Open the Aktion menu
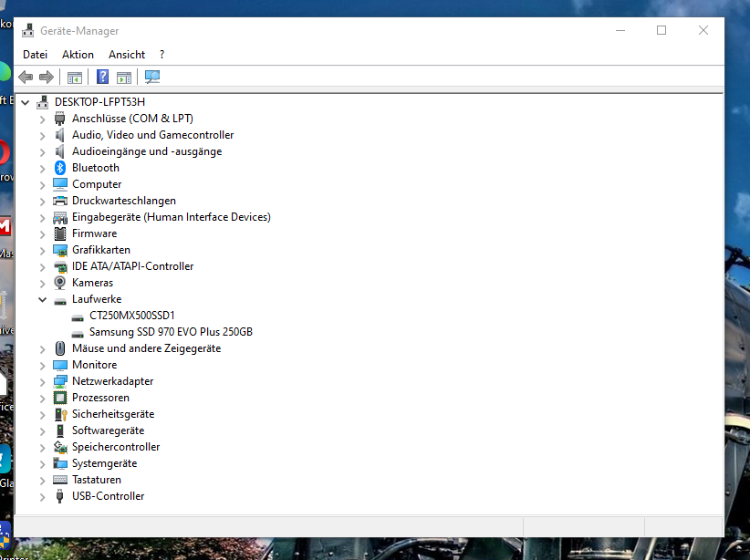Viewport: 750px width, 560px height. pyautogui.click(x=78, y=55)
